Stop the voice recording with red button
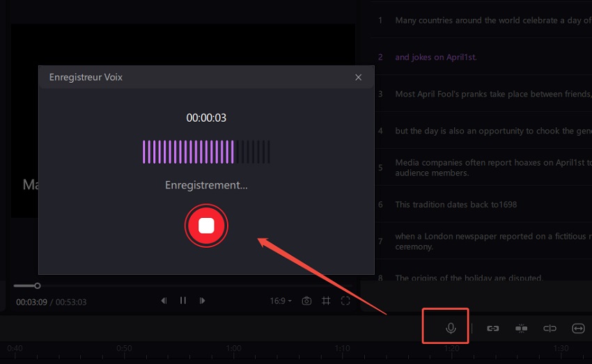 [x=206, y=225]
